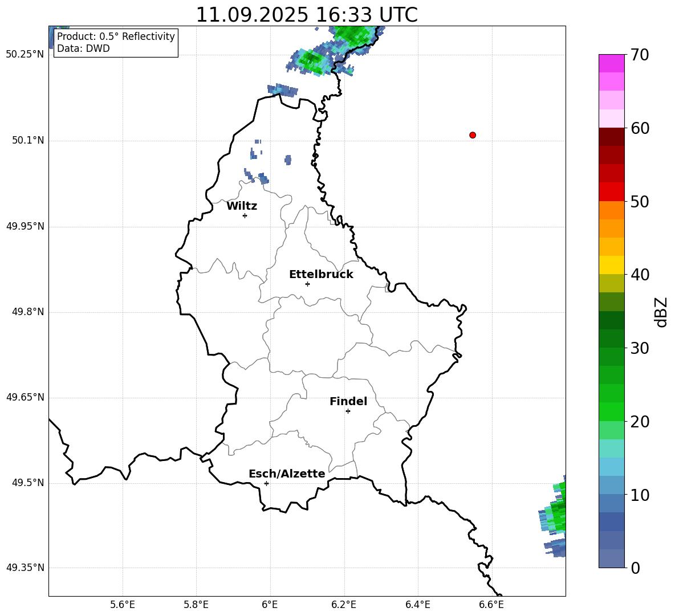Click the 6.4°E longitude label
675x616 pixels.
[417, 605]
